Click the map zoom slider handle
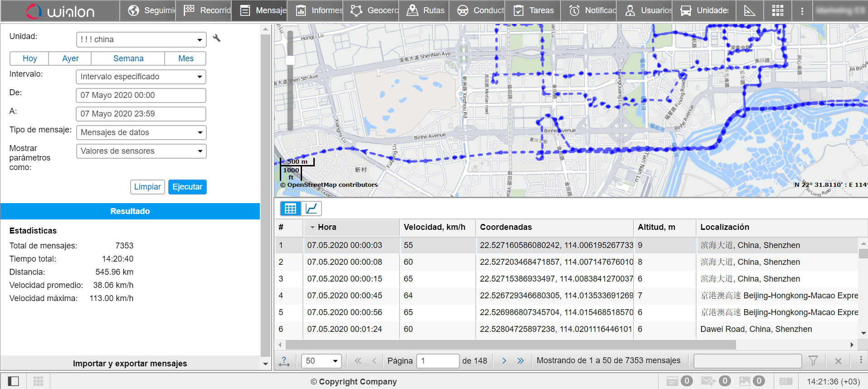Viewport: 868px width, 389px height. 290,60
